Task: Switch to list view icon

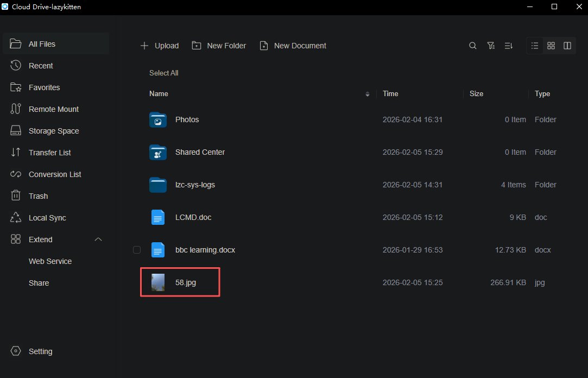Action: [x=535, y=46]
